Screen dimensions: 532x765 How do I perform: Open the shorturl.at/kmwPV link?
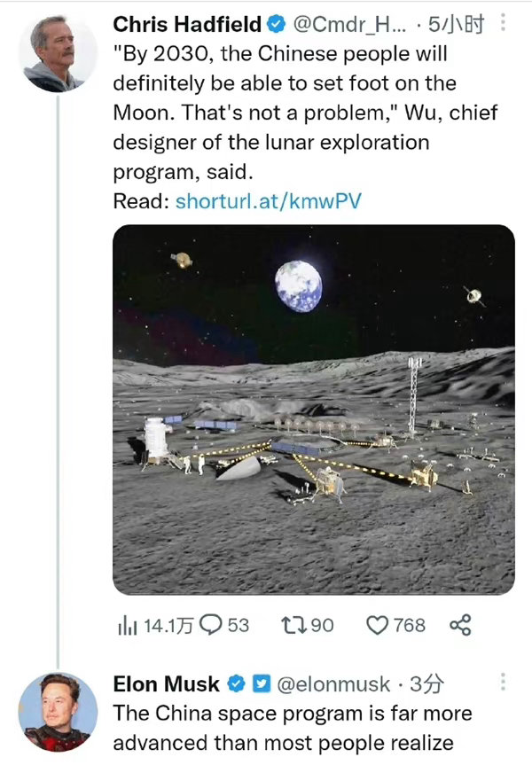269,200
